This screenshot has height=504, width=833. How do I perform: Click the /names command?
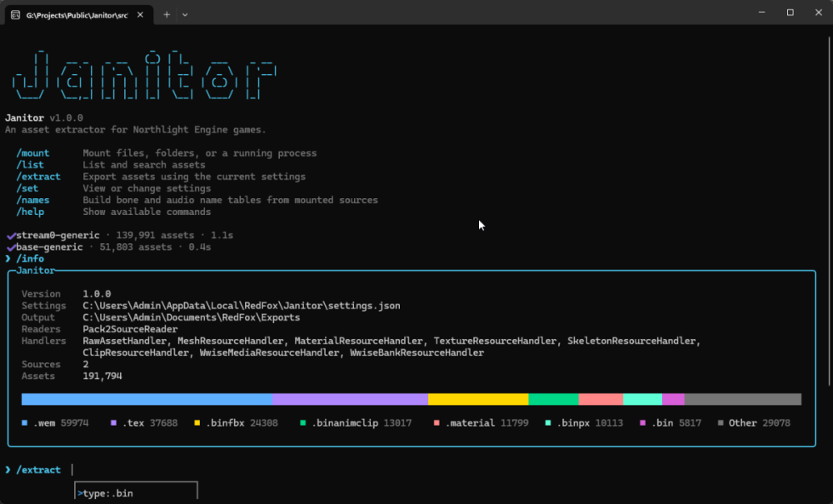point(33,200)
